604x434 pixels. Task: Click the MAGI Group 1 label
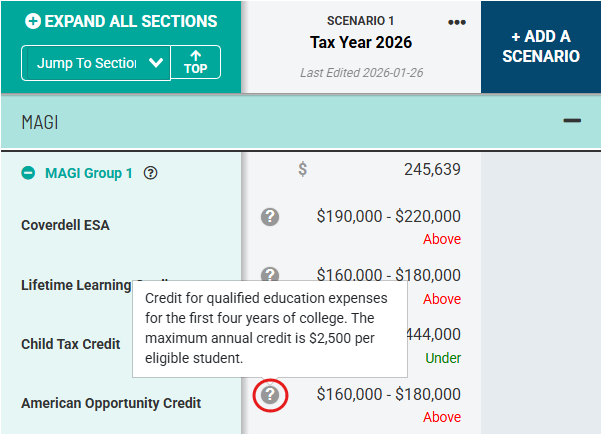[x=88, y=173]
